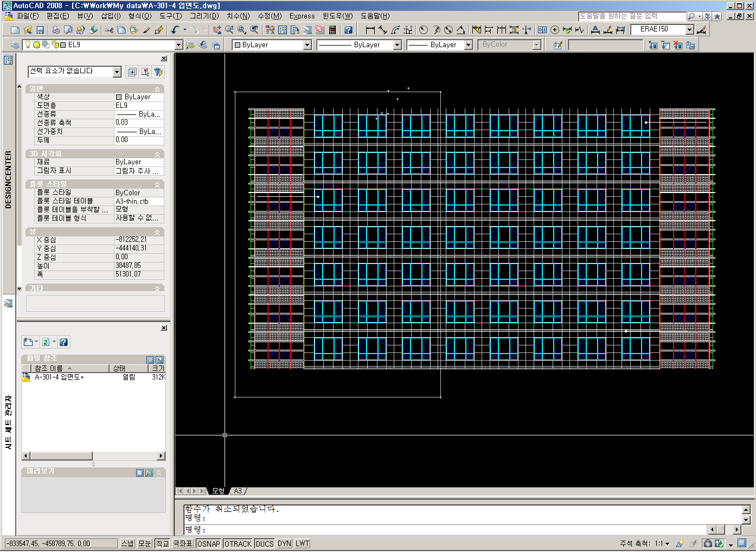Image resolution: width=756 pixels, height=552 pixels.
Task: Click the Quick Select icon in properties panel
Action: pyautogui.click(x=158, y=72)
